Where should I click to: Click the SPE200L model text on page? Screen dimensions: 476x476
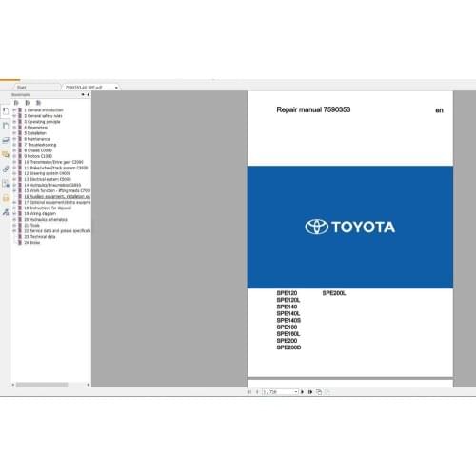click(x=334, y=293)
